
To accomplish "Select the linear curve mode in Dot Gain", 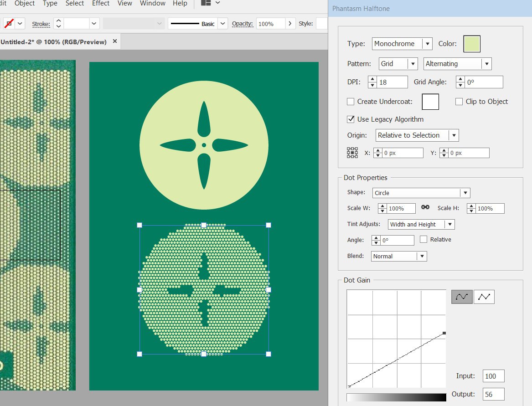I will (484, 297).
